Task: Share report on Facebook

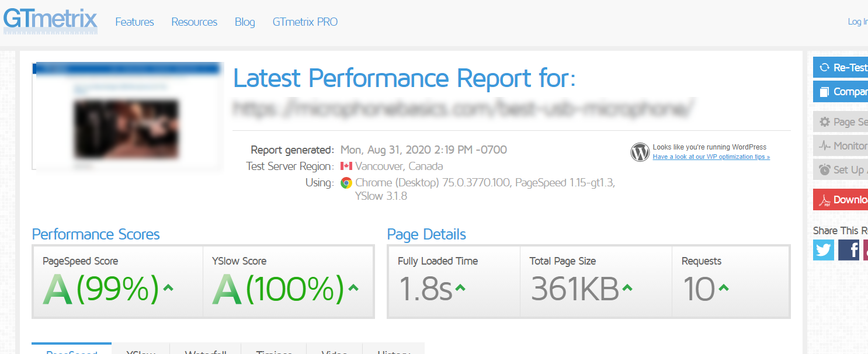Action: click(x=849, y=250)
